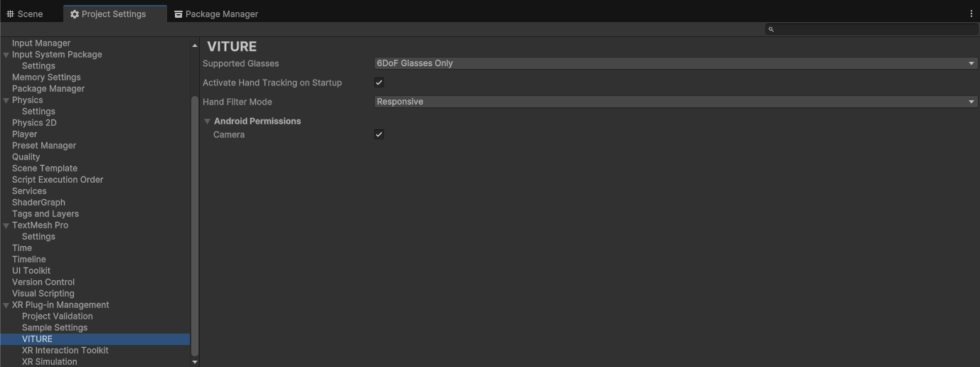Viewport: 980px width, 367px height.
Task: Click the Scene tab grid icon
Action: [x=10, y=14]
